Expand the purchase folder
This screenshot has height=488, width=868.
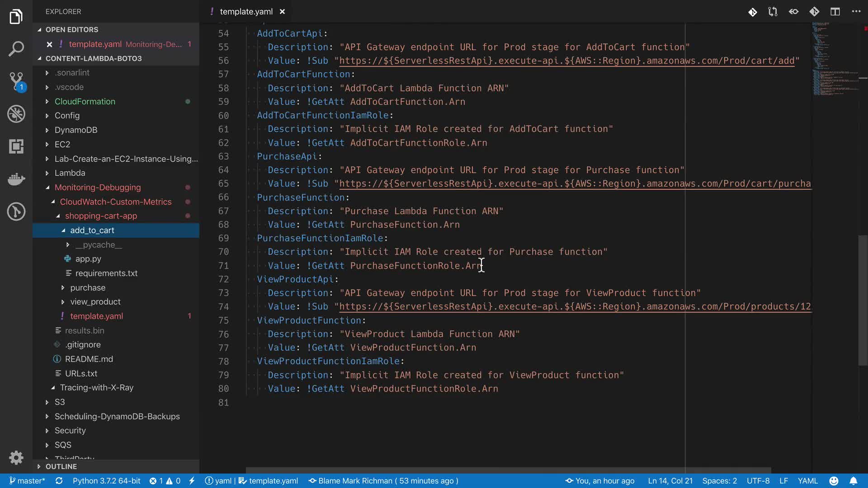[88, 288]
